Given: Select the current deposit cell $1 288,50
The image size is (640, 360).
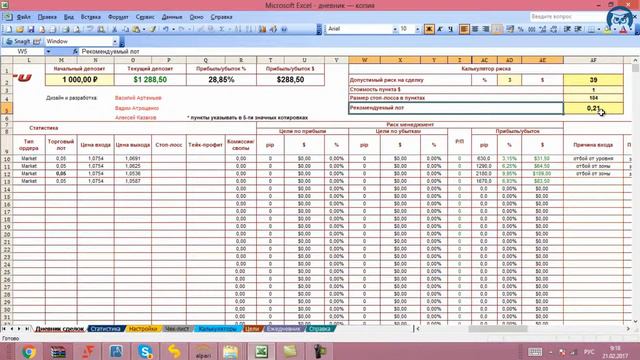Looking at the screenshot, I should pos(150,80).
